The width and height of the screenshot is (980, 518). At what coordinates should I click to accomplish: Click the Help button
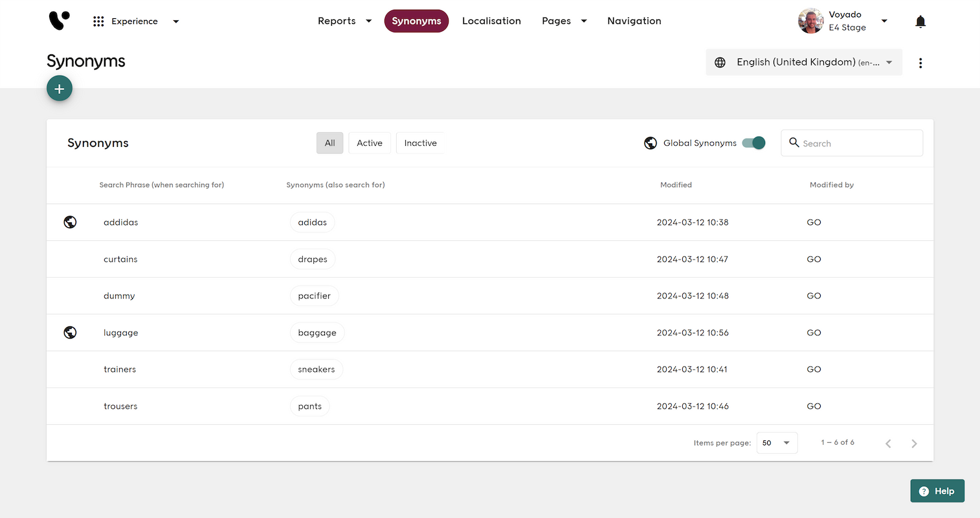pyautogui.click(x=937, y=491)
